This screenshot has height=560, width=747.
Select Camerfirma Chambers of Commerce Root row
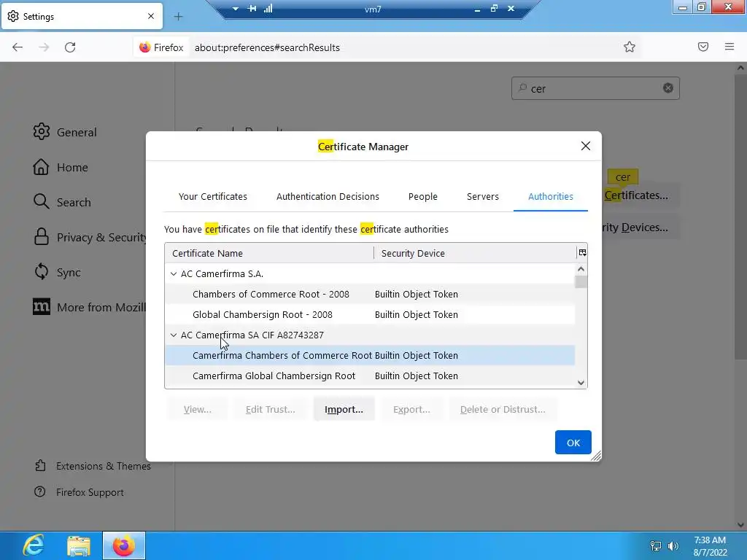point(370,356)
